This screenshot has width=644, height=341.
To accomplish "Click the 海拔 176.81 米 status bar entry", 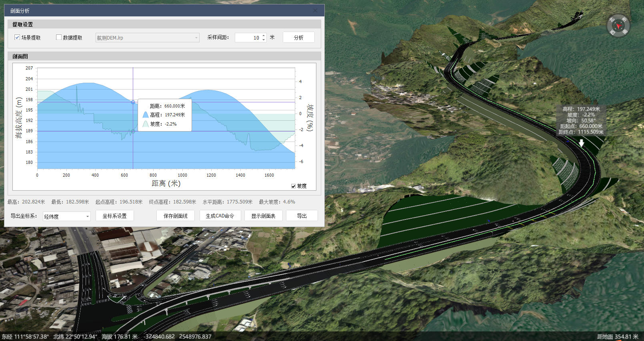I will point(120,337).
